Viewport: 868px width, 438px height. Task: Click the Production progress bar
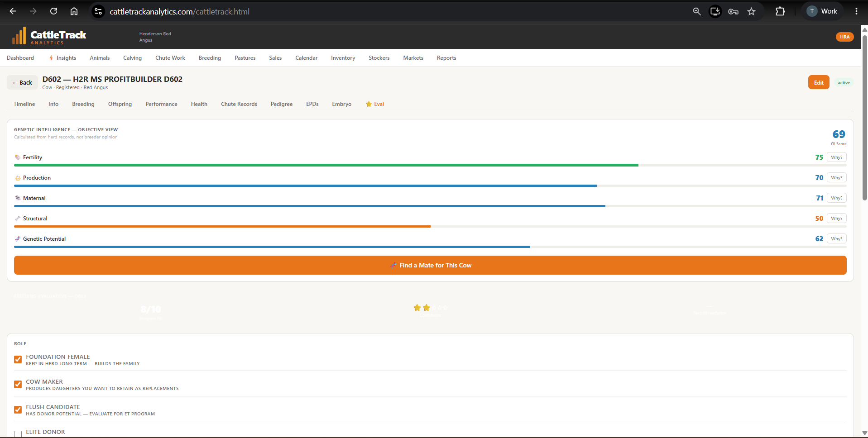pyautogui.click(x=305, y=186)
